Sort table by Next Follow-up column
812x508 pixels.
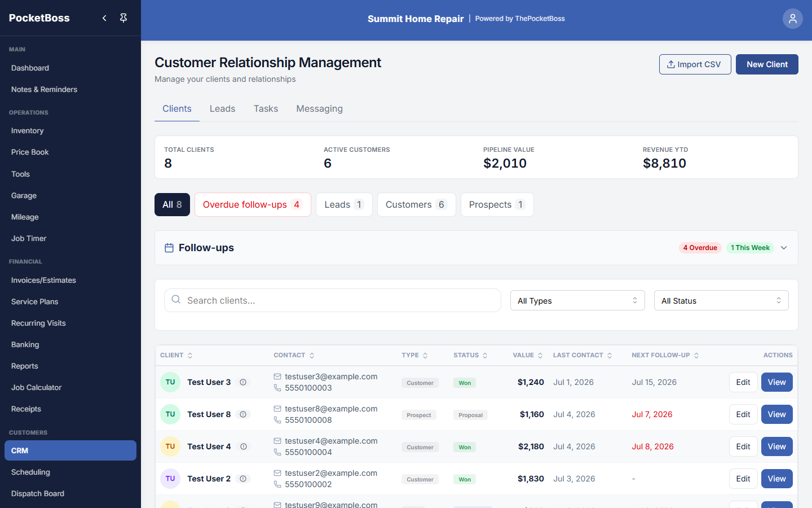click(x=665, y=355)
